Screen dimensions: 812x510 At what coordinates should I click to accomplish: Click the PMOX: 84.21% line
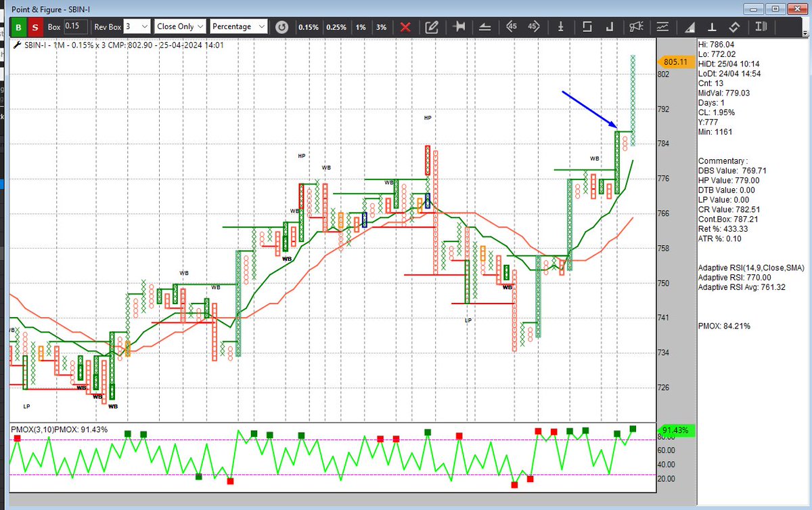pos(724,326)
